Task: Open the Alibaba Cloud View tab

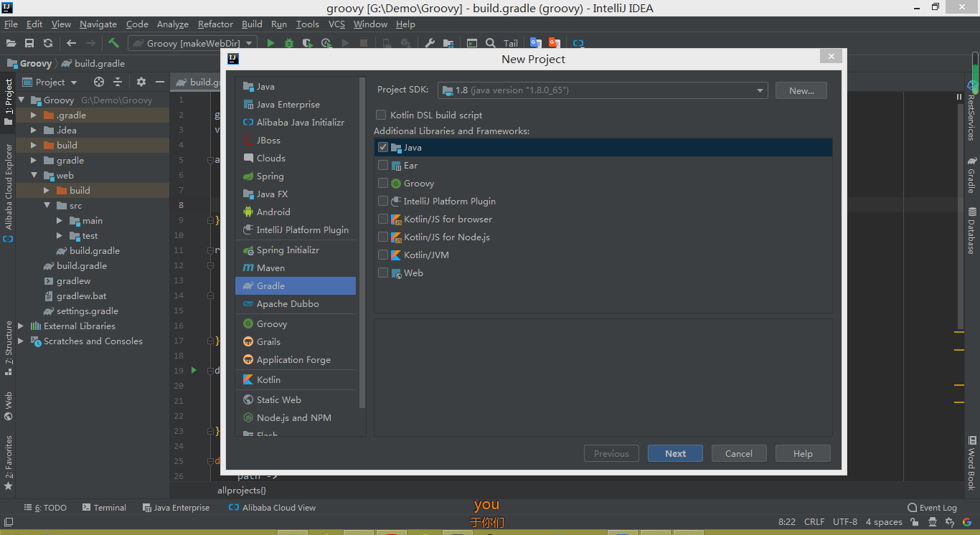Action: click(x=272, y=507)
